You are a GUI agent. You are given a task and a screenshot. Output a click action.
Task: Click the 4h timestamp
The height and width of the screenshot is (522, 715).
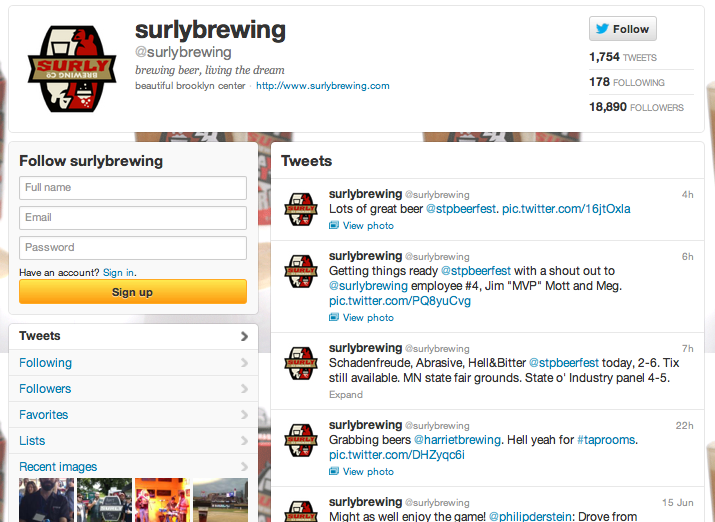coord(687,195)
